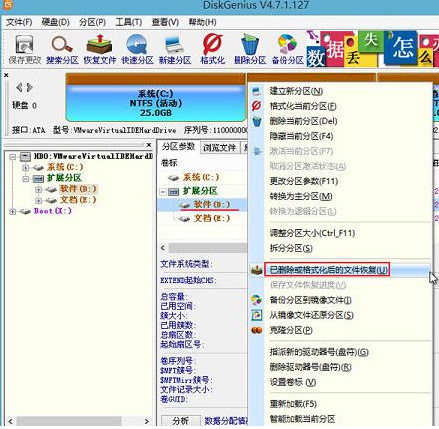This screenshot has width=439, height=429.
Task: Open the 硬盘(D) menu
Action: tap(55, 22)
